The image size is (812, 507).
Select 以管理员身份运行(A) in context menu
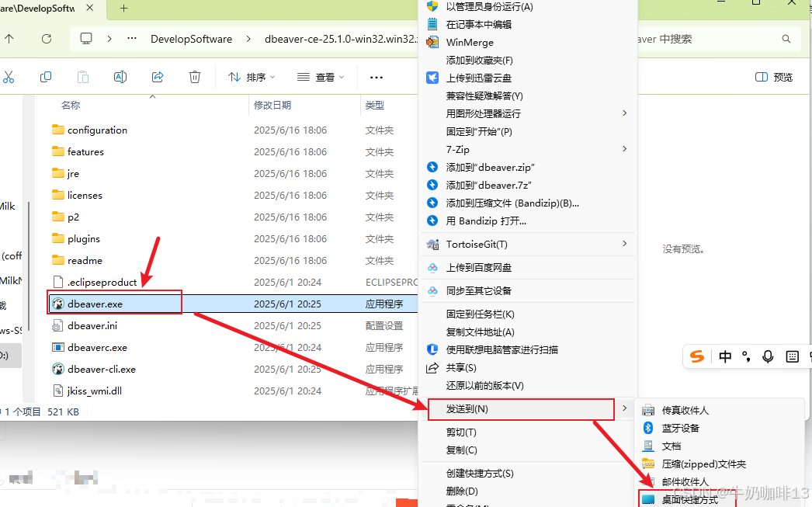[527, 7]
